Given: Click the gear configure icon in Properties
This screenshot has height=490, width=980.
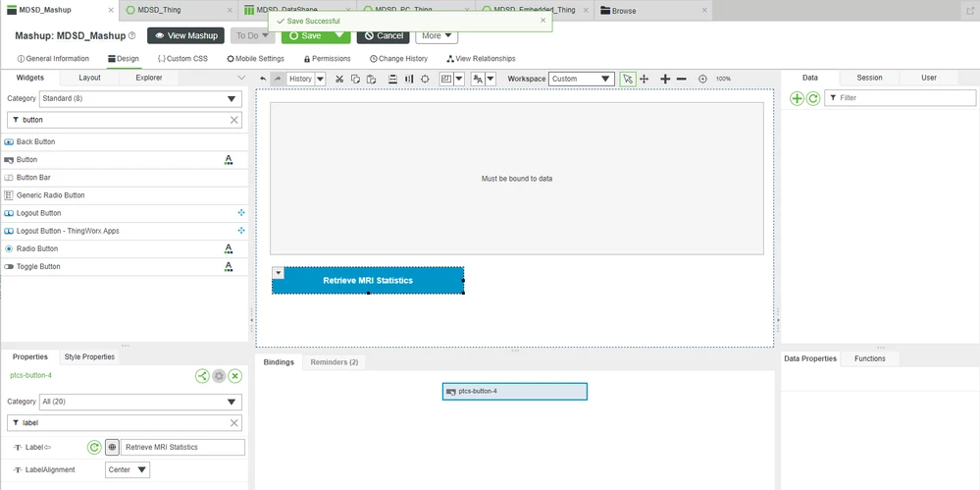Looking at the screenshot, I should (218, 376).
